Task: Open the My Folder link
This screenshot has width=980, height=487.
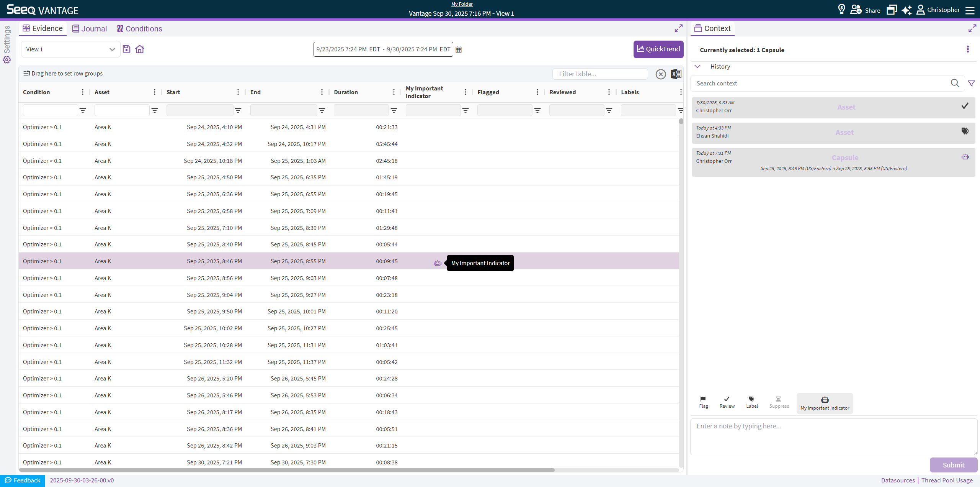Action: [462, 4]
